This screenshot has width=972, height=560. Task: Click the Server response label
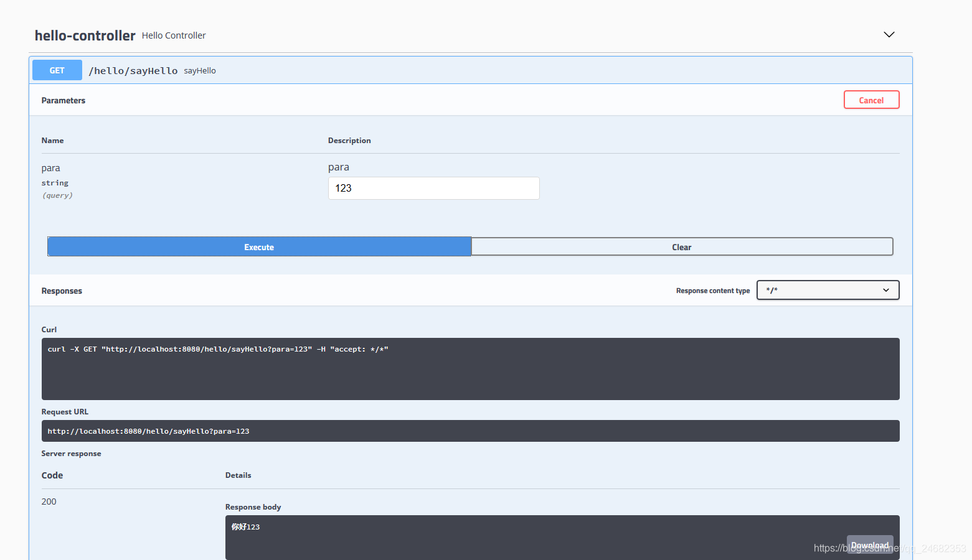pos(71,454)
